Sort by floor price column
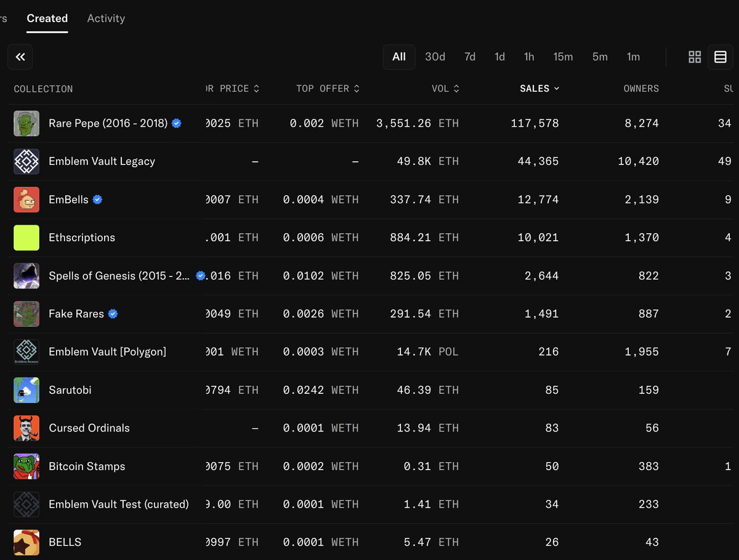Screen dimensions: 739x560 233,89
